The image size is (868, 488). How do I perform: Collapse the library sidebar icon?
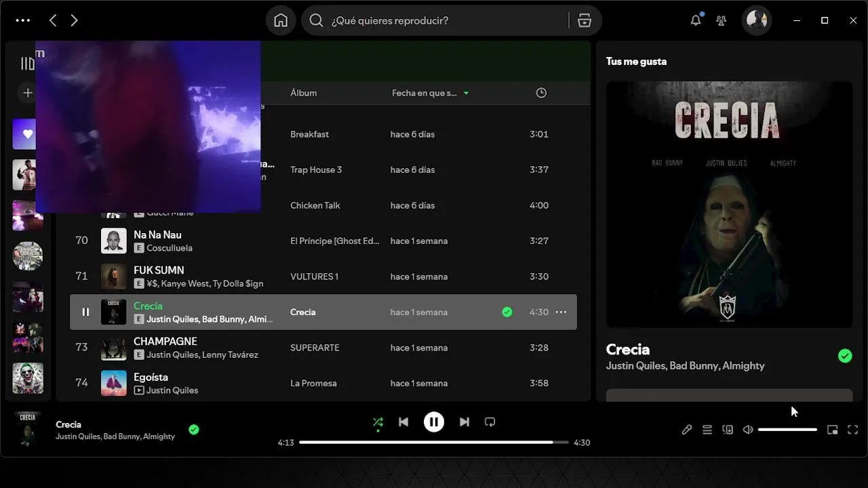[x=27, y=64]
